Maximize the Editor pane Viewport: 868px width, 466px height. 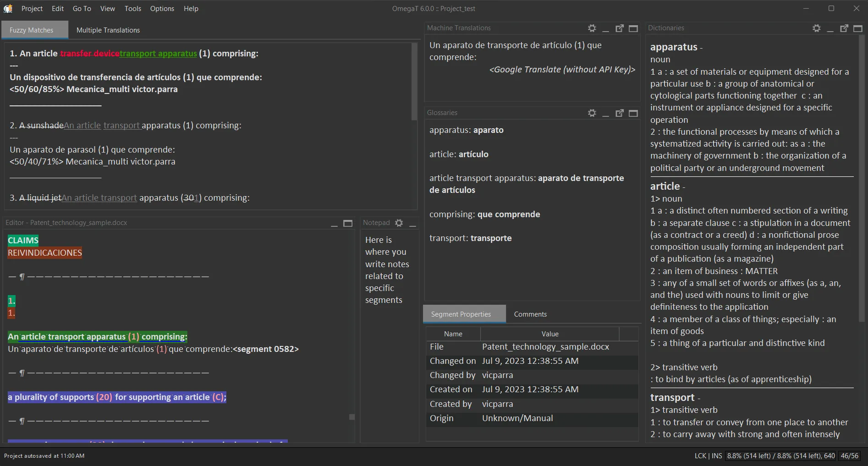(x=348, y=223)
